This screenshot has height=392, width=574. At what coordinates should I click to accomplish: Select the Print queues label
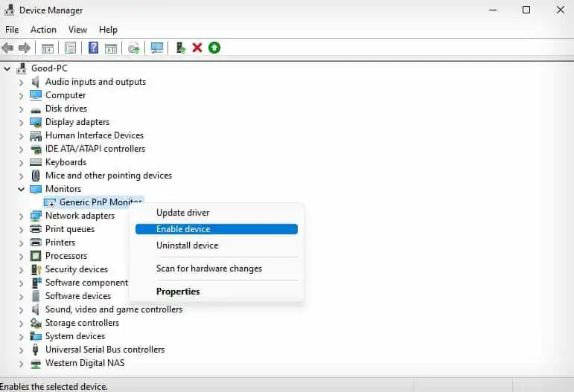point(70,229)
